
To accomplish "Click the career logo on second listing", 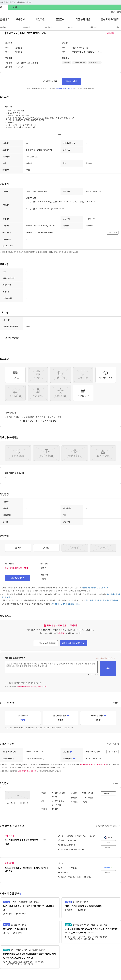I will (108, 867).
